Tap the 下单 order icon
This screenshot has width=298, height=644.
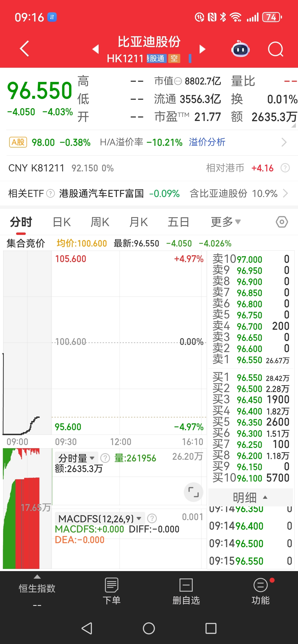tap(111, 585)
